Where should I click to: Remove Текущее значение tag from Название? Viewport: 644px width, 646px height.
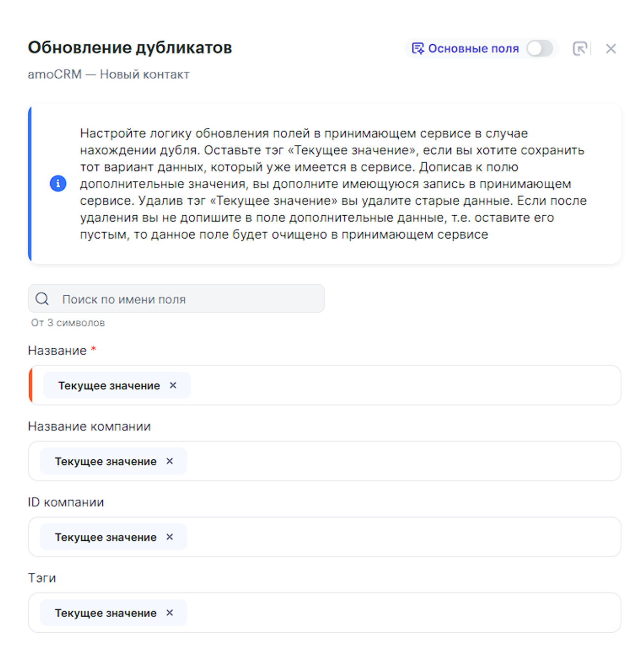point(173,386)
